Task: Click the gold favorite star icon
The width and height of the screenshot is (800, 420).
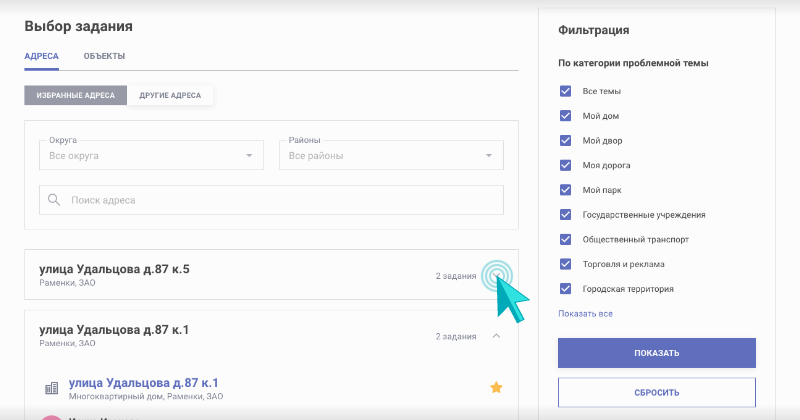Action: tap(495, 387)
